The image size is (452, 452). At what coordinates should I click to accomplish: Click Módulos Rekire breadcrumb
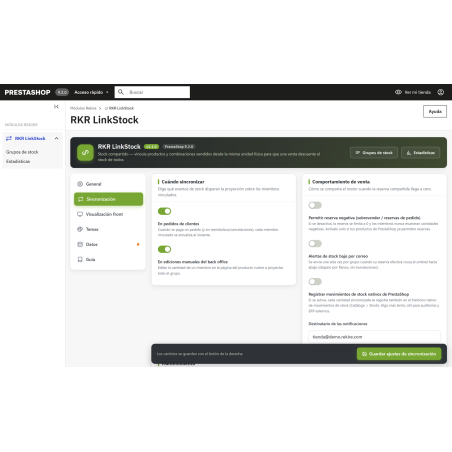tap(83, 108)
